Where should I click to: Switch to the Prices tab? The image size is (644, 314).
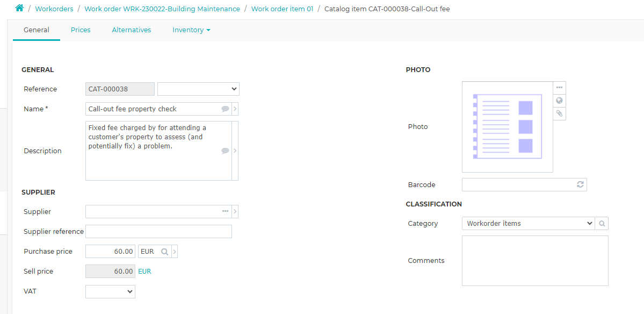point(81,30)
